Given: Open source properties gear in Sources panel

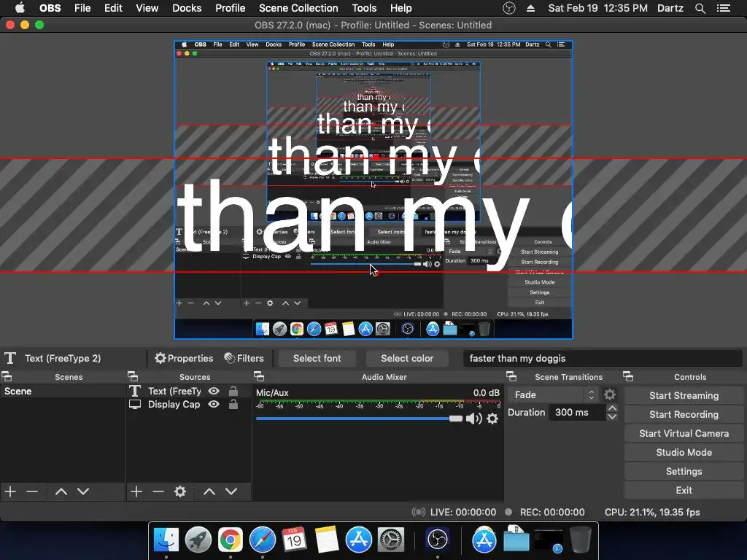Looking at the screenshot, I should click(x=180, y=491).
